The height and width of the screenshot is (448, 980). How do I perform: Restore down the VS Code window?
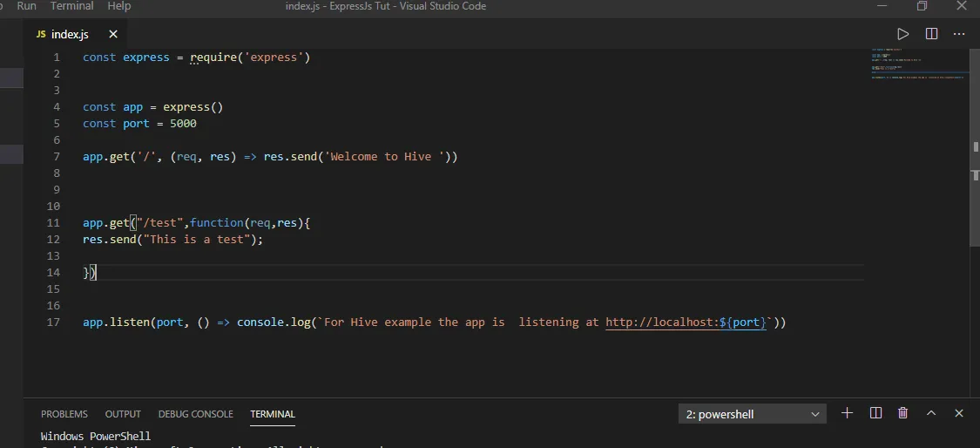point(922,5)
